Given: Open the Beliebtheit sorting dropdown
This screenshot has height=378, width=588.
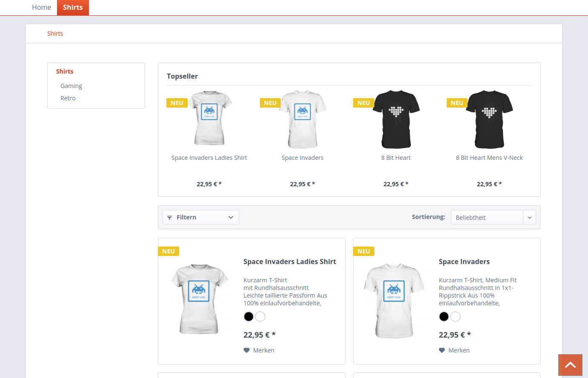Looking at the screenshot, I should click(487, 217).
